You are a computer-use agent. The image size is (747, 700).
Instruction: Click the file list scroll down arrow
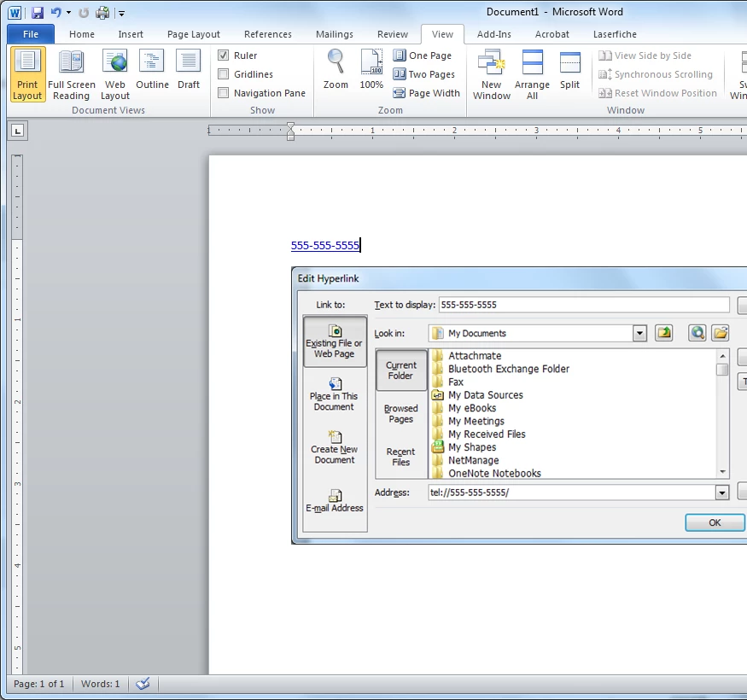click(x=723, y=472)
